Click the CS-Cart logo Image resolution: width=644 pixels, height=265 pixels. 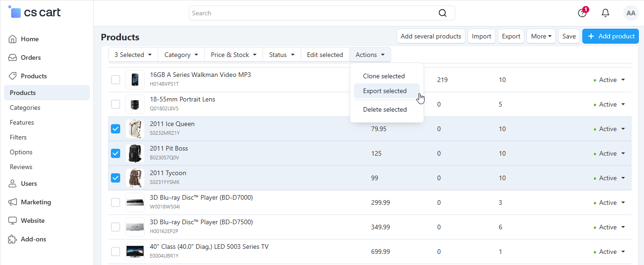35,13
